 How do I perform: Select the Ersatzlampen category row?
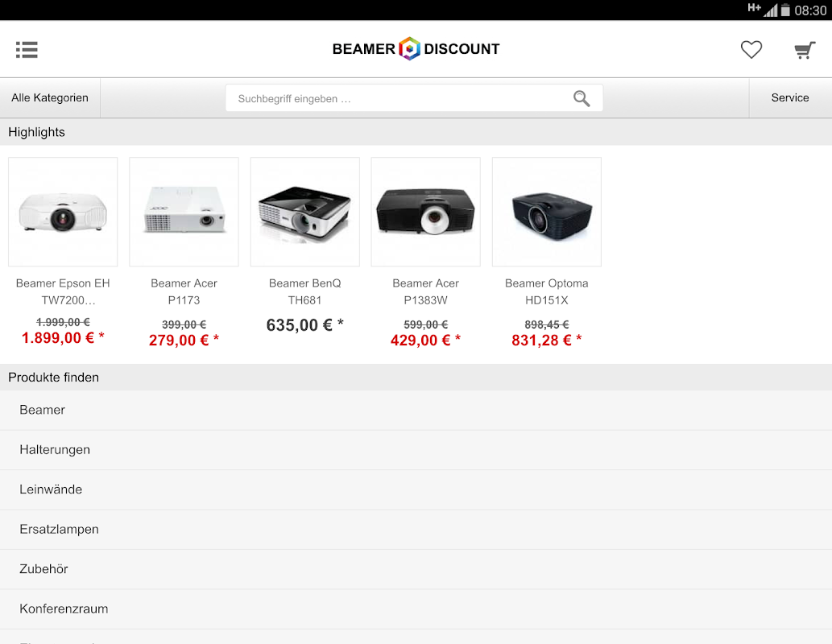click(x=416, y=530)
